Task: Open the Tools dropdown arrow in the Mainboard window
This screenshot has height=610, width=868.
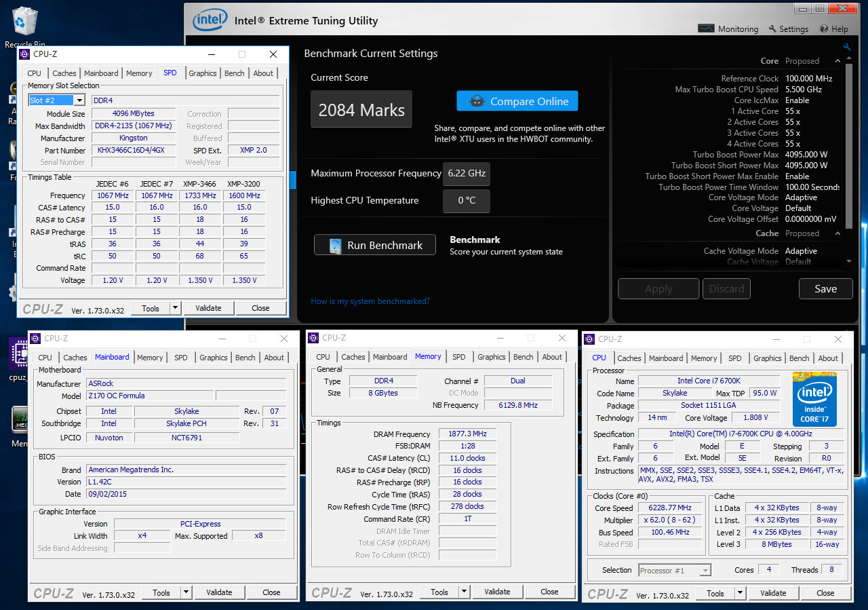Action: [x=186, y=592]
